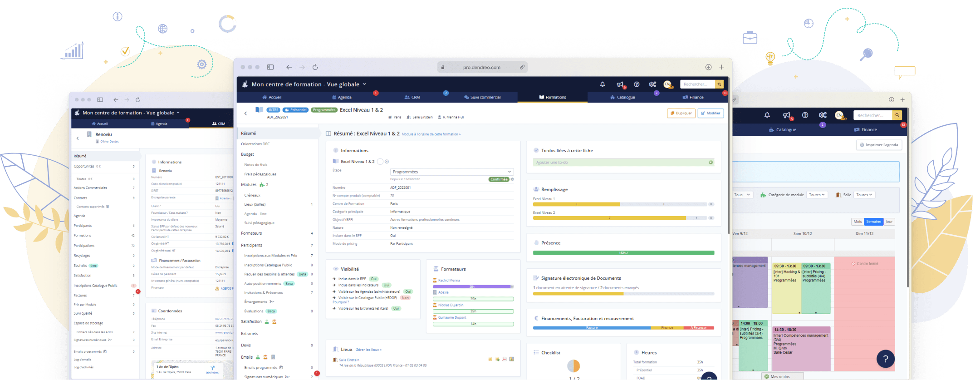Go back using the arrow beside Excel Niveau header
Image resolution: width=980 pixels, height=380 pixels.
pos(245,114)
